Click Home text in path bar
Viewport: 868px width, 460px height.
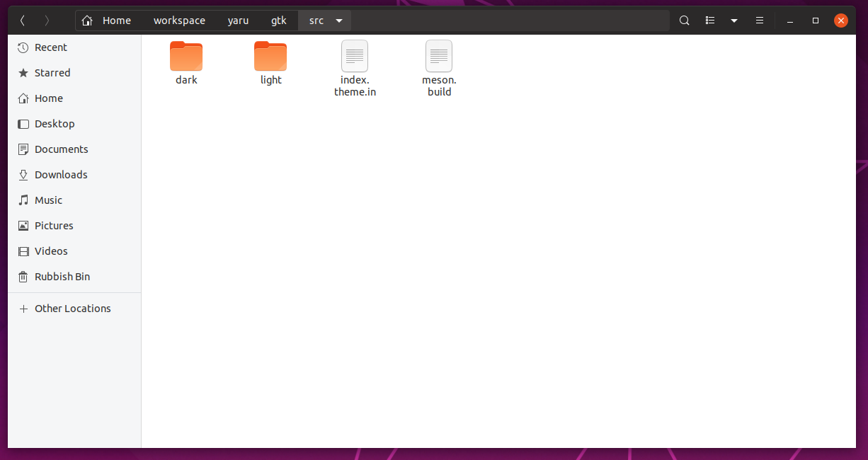click(x=117, y=21)
